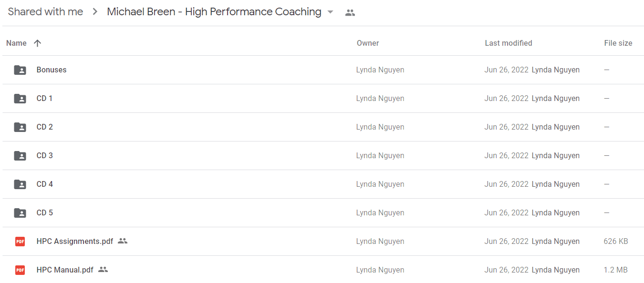Select the CD 5 folder icon
The width and height of the screenshot is (644, 283).
coord(20,213)
